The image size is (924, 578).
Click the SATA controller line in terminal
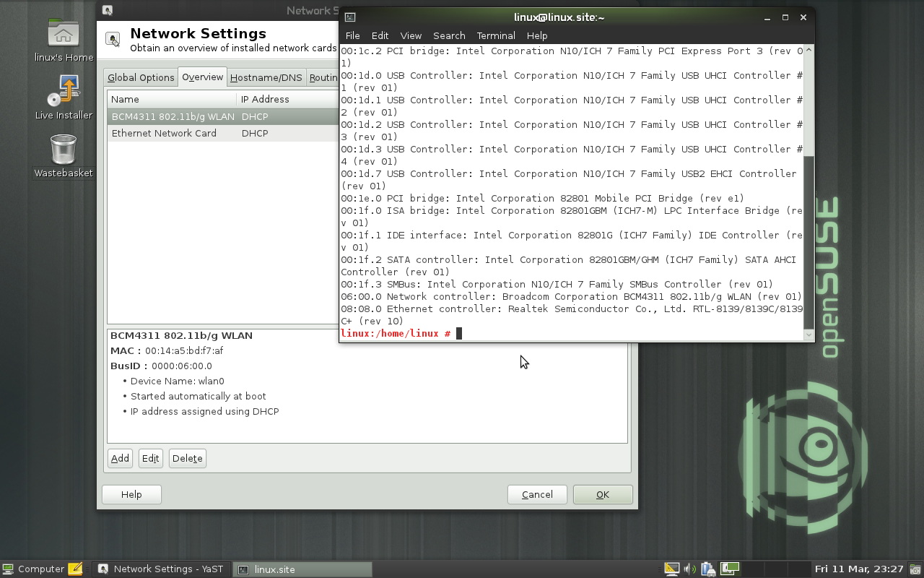pos(568,265)
